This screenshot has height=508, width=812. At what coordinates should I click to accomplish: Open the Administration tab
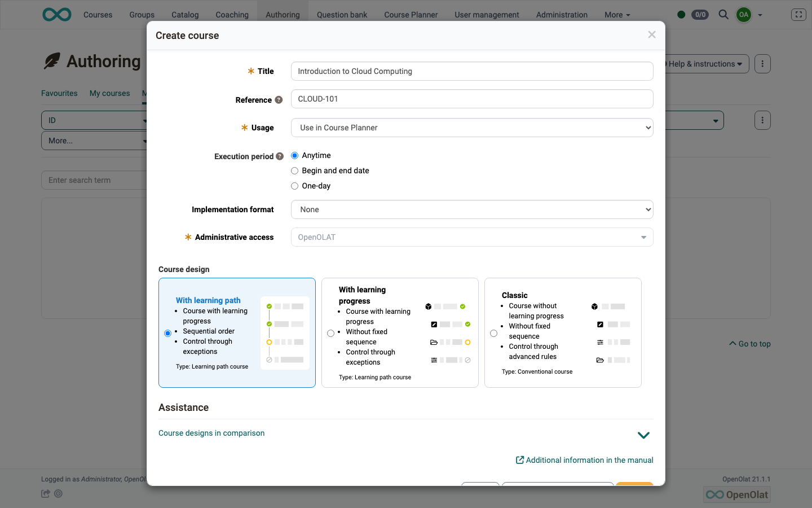pos(562,15)
